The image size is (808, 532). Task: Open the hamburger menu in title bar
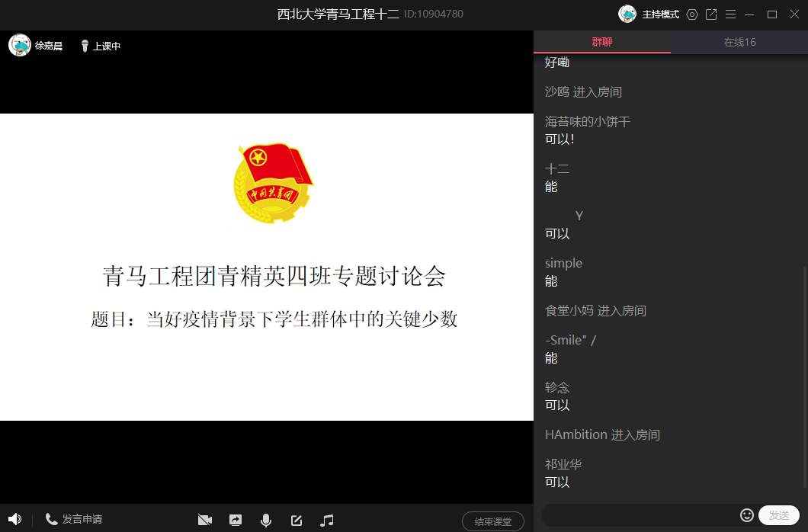tap(730, 14)
